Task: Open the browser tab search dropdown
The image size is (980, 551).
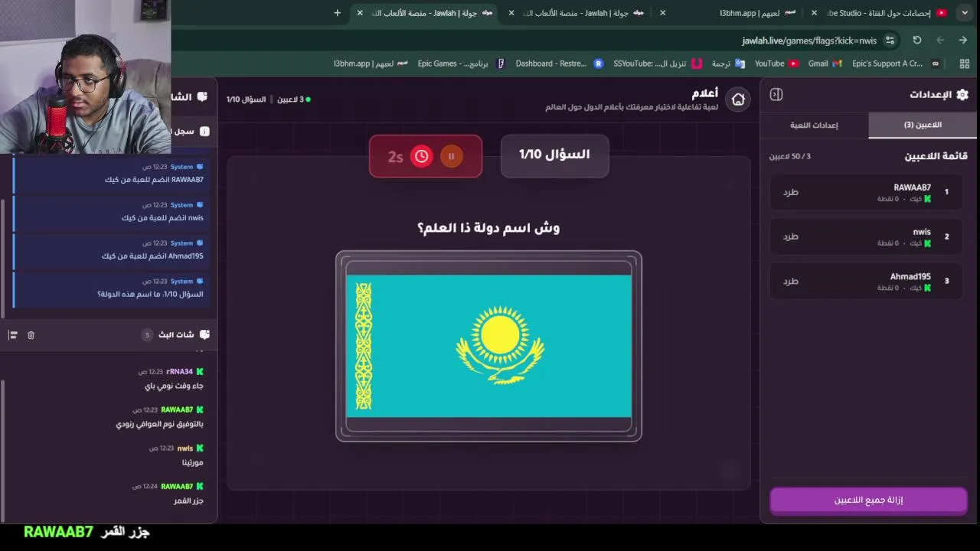Action: pos(965,13)
